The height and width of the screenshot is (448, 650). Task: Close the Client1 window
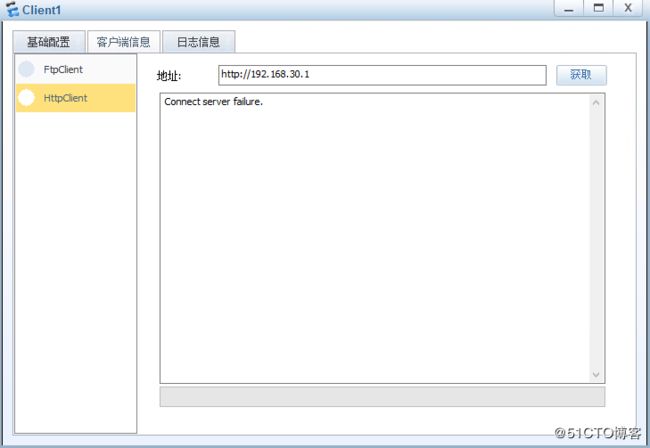pyautogui.click(x=628, y=8)
